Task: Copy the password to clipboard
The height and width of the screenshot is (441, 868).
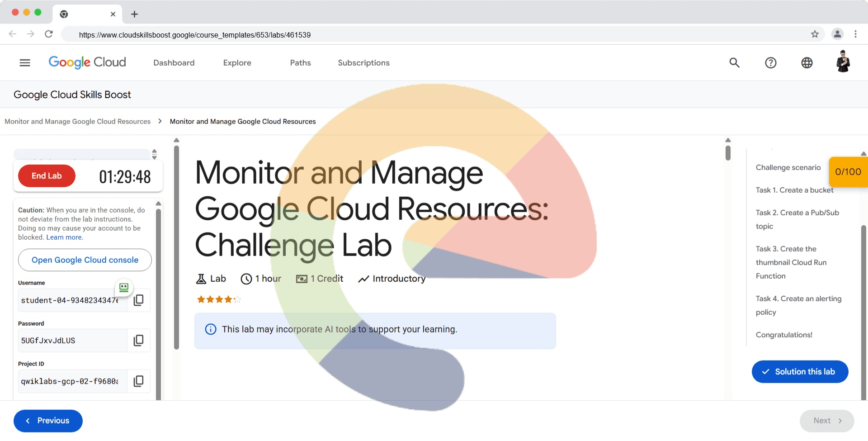Action: [139, 341]
